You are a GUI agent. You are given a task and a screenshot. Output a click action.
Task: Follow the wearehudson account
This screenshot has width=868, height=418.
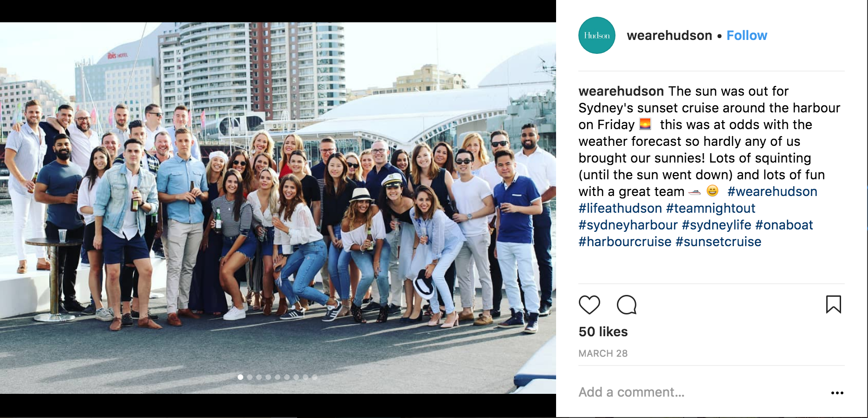(x=747, y=35)
